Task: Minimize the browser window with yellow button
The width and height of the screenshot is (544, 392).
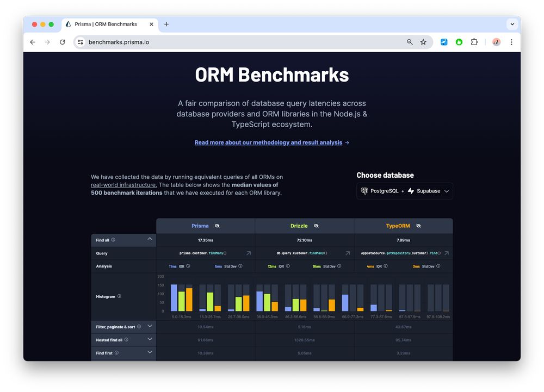Action: click(x=42, y=24)
